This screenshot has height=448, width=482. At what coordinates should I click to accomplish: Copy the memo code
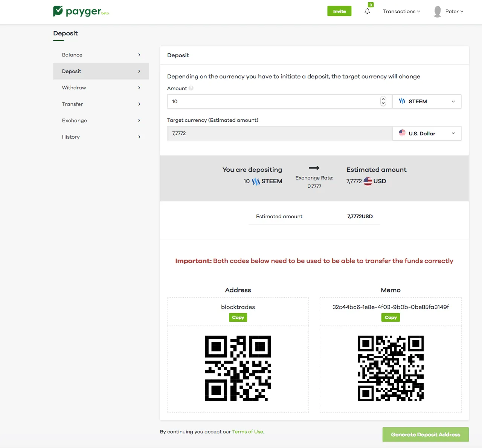390,317
